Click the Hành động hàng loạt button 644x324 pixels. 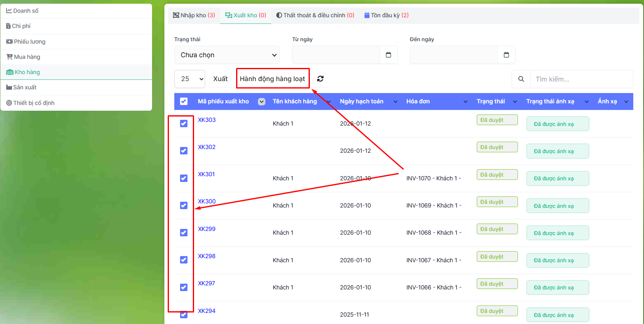tap(272, 79)
